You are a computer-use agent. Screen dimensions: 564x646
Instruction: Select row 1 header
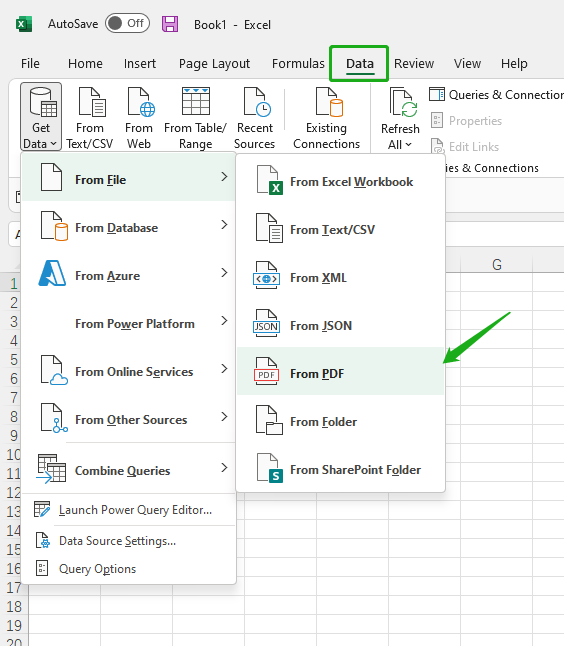tap(14, 283)
